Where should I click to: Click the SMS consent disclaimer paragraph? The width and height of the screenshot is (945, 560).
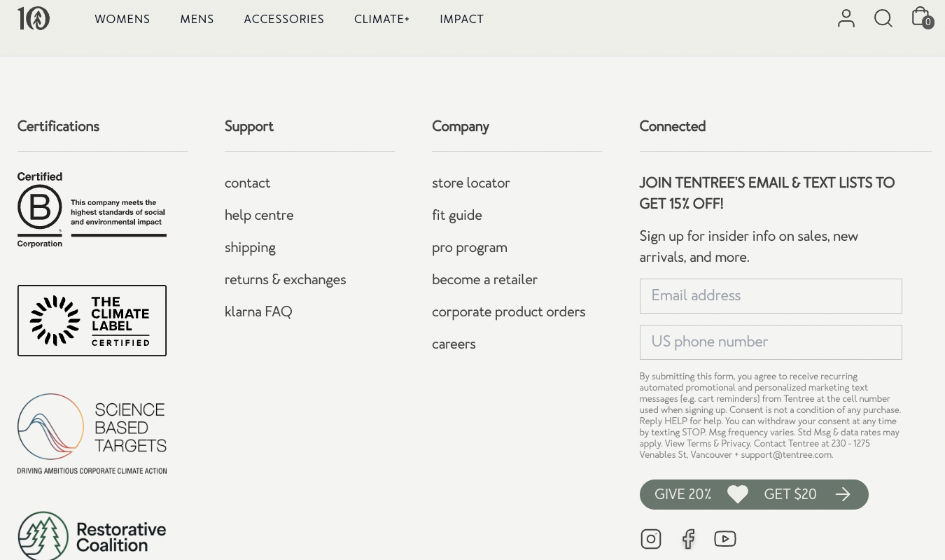(770, 415)
